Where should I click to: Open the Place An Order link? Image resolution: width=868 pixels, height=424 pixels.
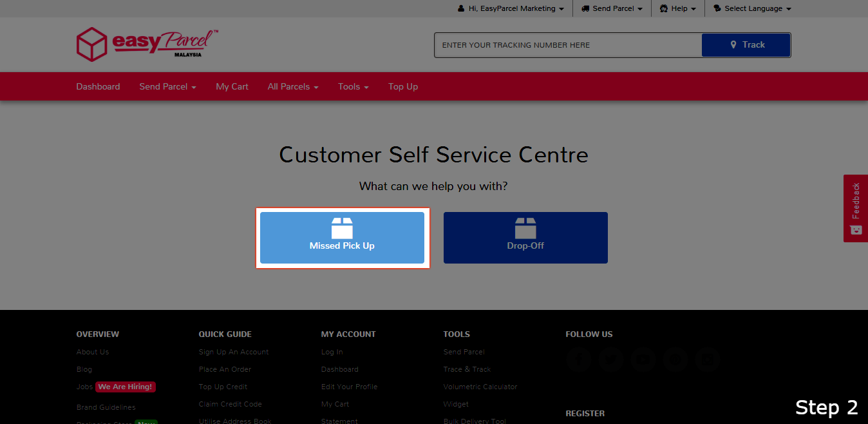pyautogui.click(x=225, y=369)
